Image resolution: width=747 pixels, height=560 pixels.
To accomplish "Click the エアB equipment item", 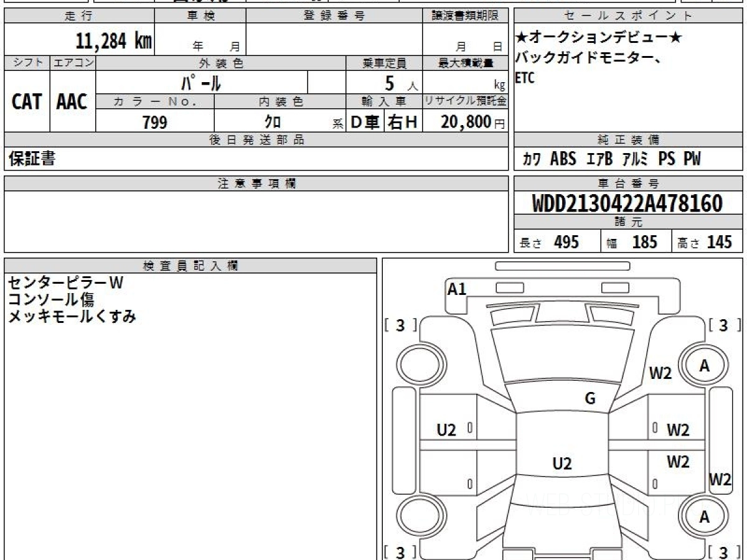I will (x=599, y=159).
